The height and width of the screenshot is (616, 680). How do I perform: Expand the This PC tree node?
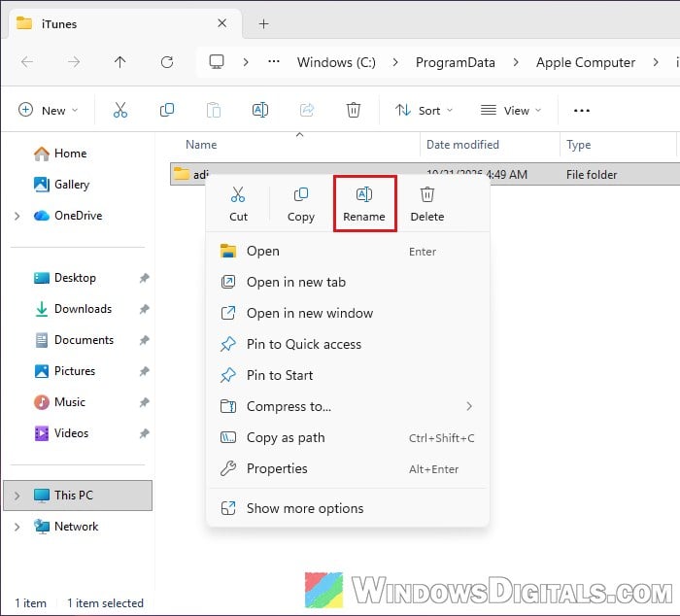click(x=17, y=496)
